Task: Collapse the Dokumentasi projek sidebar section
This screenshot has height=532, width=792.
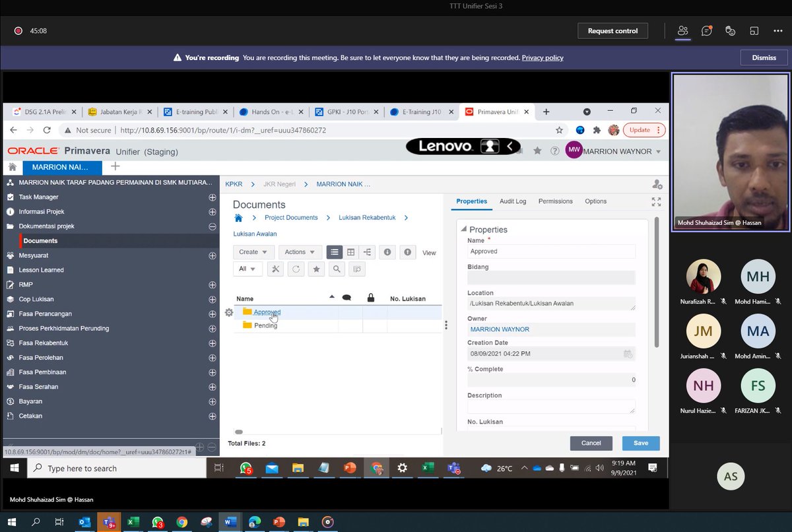Action: click(212, 226)
